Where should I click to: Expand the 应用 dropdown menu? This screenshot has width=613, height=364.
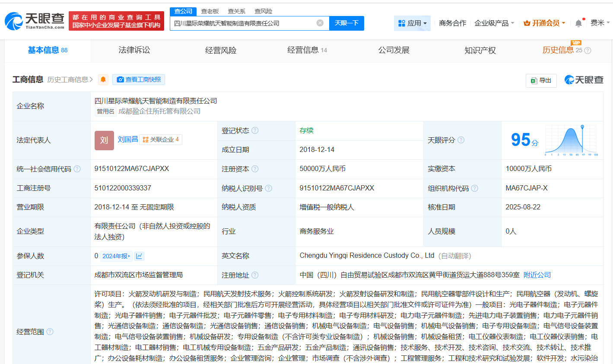pos(412,23)
